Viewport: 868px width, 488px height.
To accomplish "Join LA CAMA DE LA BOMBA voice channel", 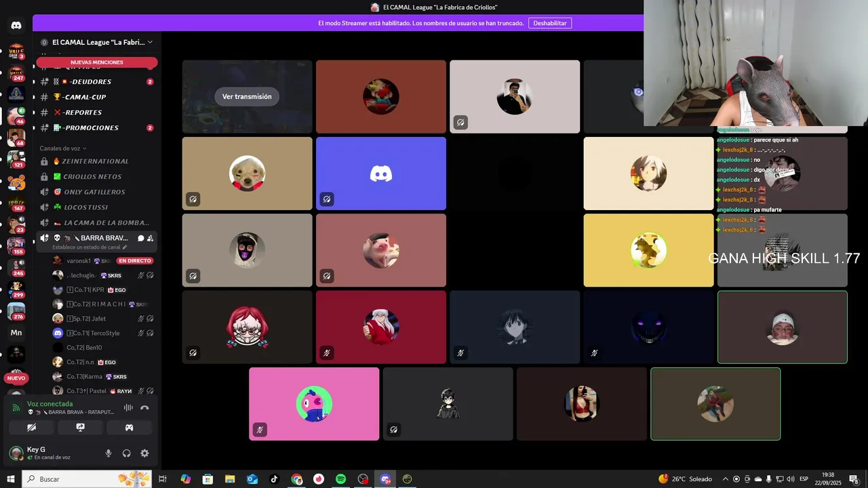I will point(98,222).
